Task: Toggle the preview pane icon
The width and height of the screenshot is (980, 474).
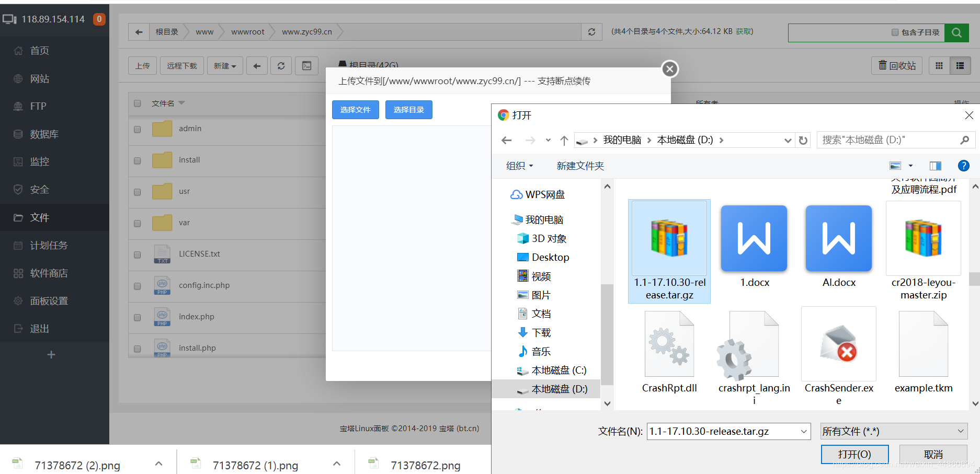Action: [x=936, y=166]
